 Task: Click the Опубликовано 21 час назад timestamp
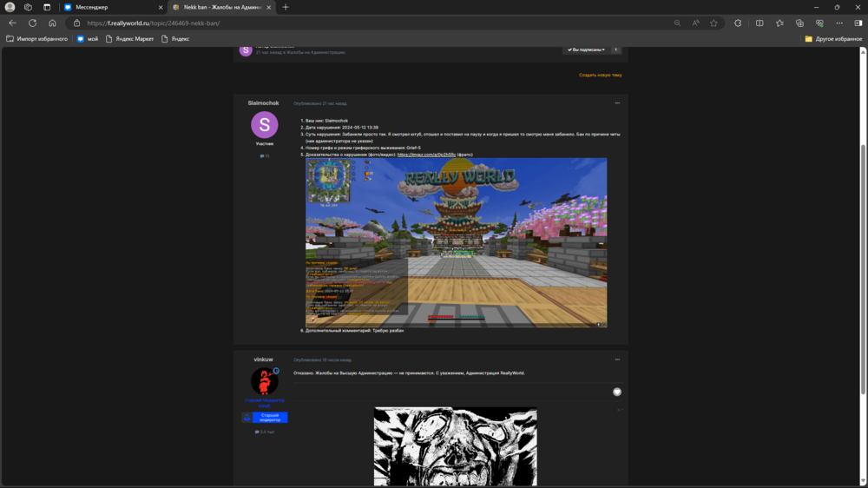(320, 103)
